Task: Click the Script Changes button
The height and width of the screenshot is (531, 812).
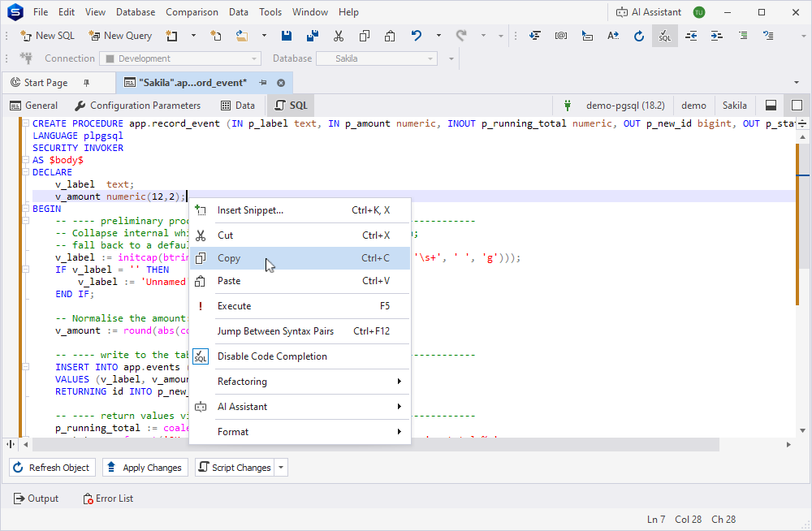Action: coord(235,468)
